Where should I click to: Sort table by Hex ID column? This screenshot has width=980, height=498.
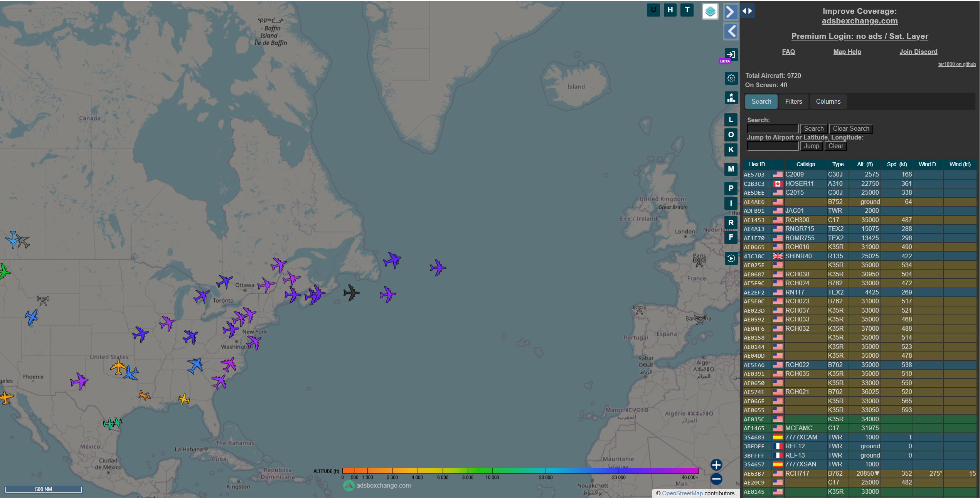(757, 165)
